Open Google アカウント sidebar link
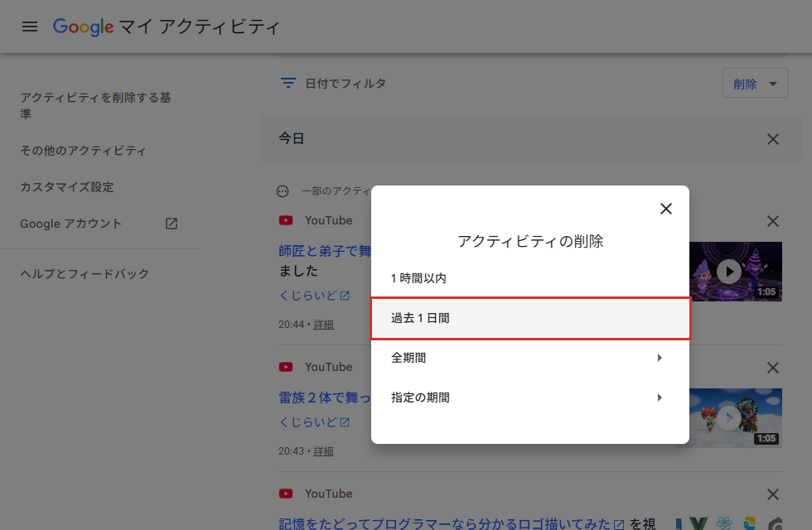This screenshot has height=530, width=812. pos(71,224)
